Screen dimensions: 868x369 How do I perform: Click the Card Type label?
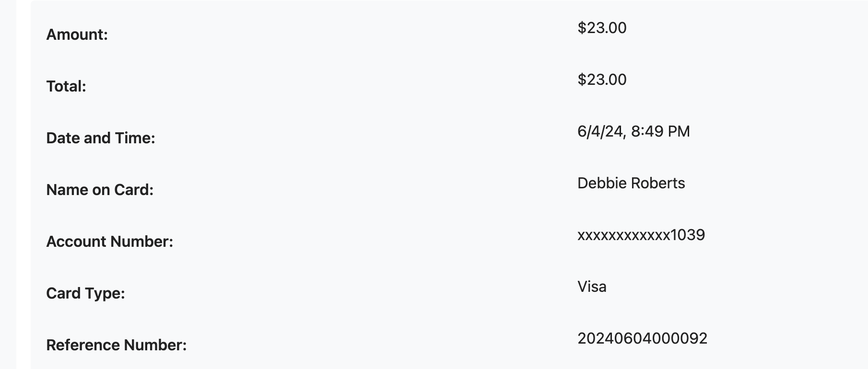(x=85, y=293)
